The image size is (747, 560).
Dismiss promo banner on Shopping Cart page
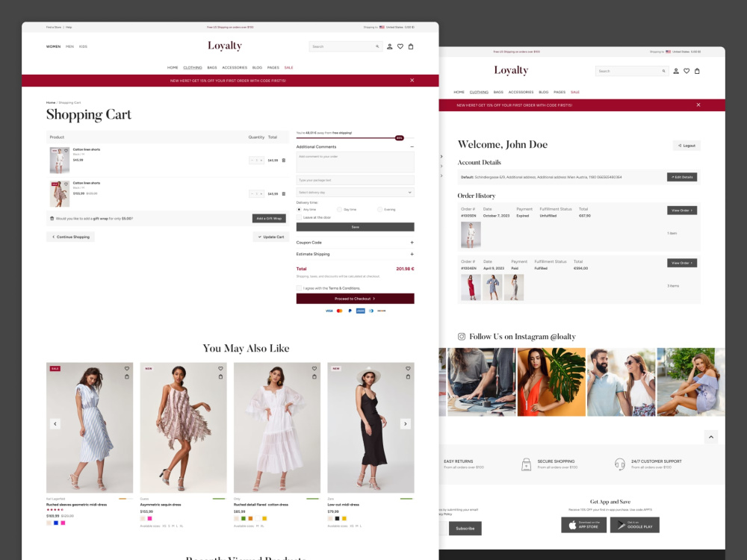point(412,81)
